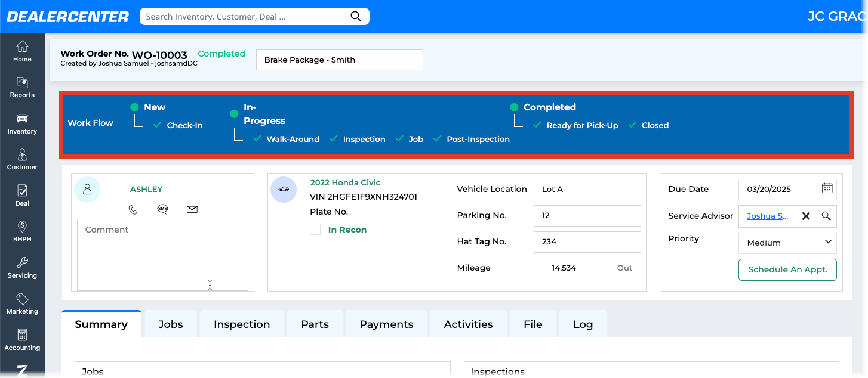Click Work Order No. WO-10003 text
Image resolution: width=868 pixels, height=378 pixels.
tap(124, 54)
